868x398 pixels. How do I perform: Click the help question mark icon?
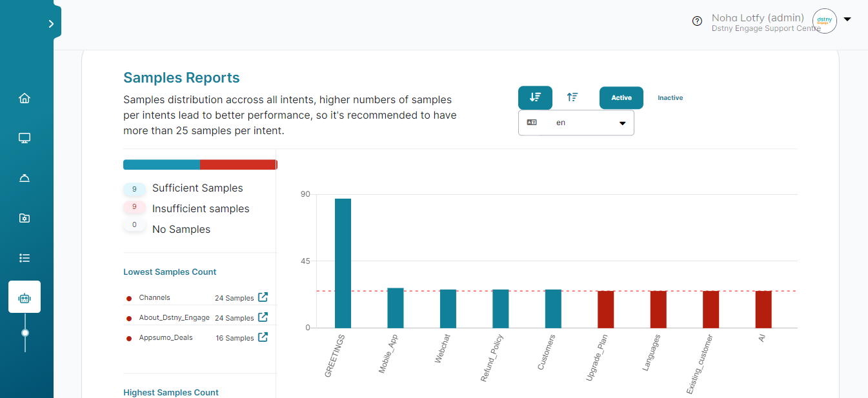pyautogui.click(x=697, y=21)
